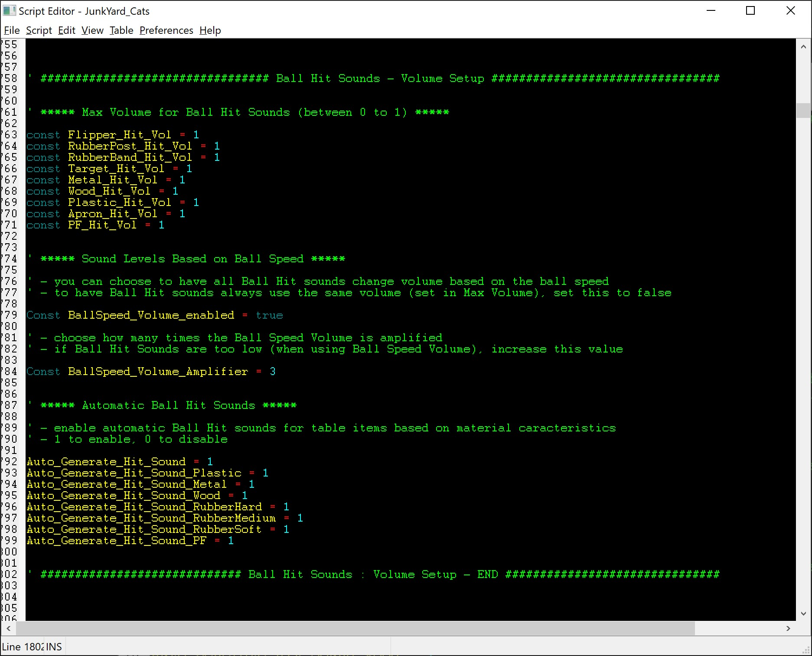Click the horizontal scrollbar right arrow
Screen dimensions: 812x656
tap(788, 628)
